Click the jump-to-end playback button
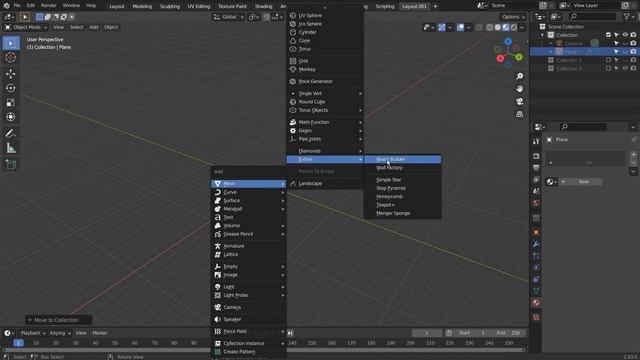Screen dimensions: 640x360 (290, 333)
